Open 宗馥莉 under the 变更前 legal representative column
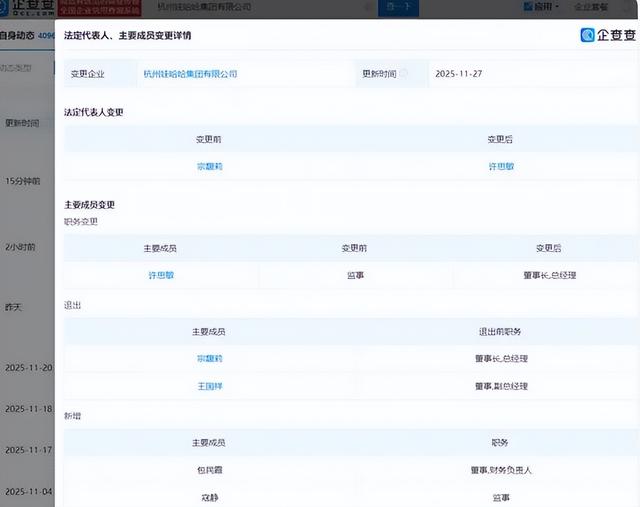Screen dimensions: 640x507 tap(209, 167)
